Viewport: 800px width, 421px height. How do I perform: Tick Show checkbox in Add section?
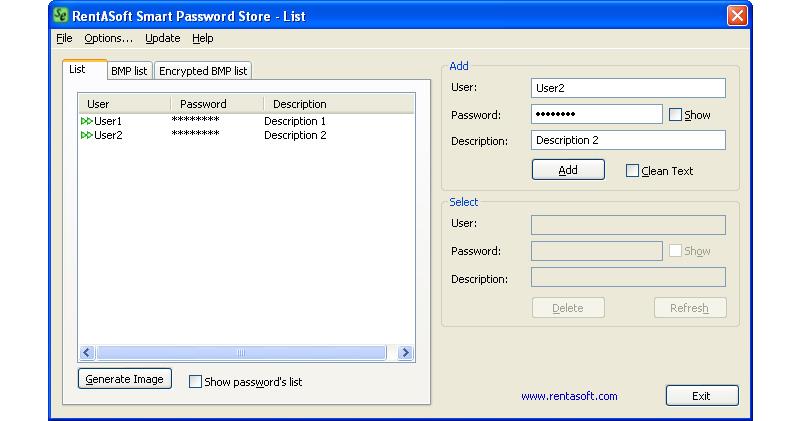[675, 115]
